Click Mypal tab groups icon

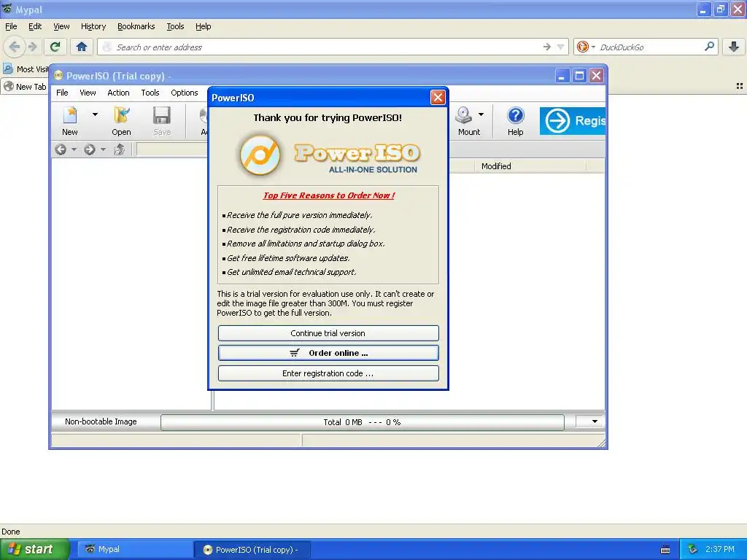[x=740, y=86]
